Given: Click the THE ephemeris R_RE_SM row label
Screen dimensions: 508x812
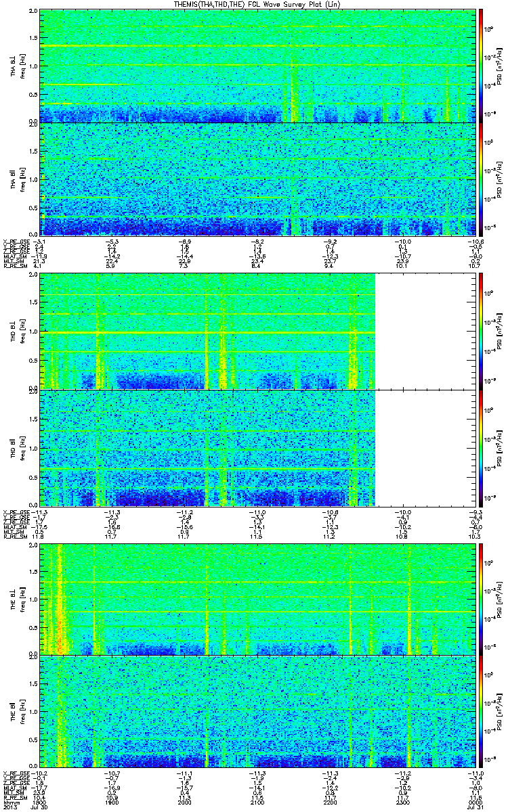Looking at the screenshot, I should [15, 798].
